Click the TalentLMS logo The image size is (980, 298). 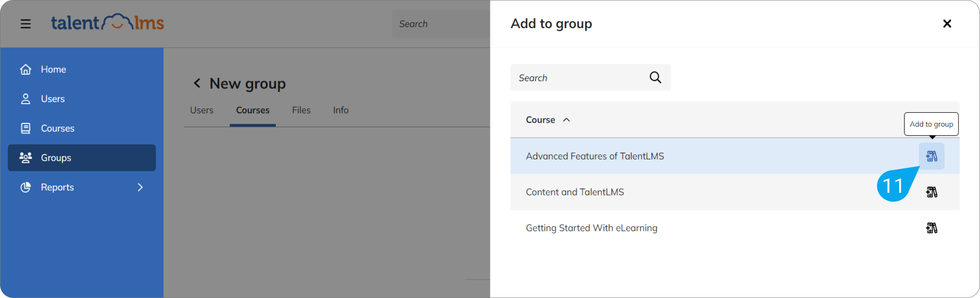(107, 23)
